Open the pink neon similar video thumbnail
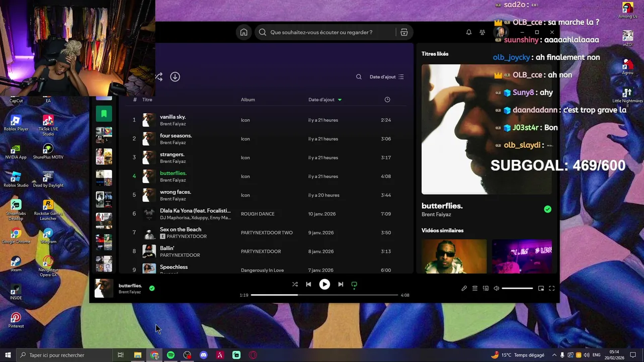The width and height of the screenshot is (644, 362). pyautogui.click(x=522, y=256)
